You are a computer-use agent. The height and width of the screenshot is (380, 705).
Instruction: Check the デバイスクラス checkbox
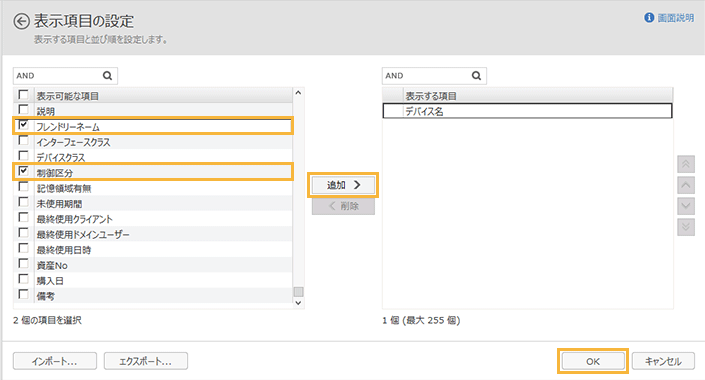23,156
